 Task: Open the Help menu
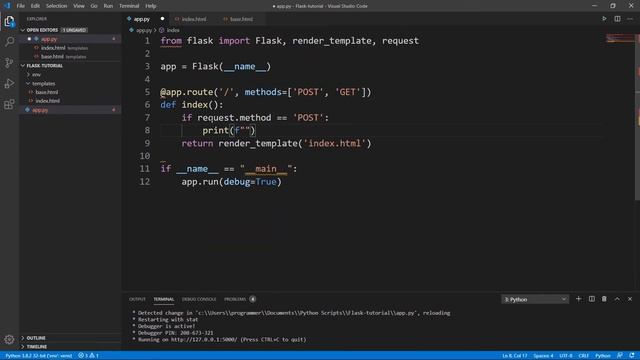[151, 6]
